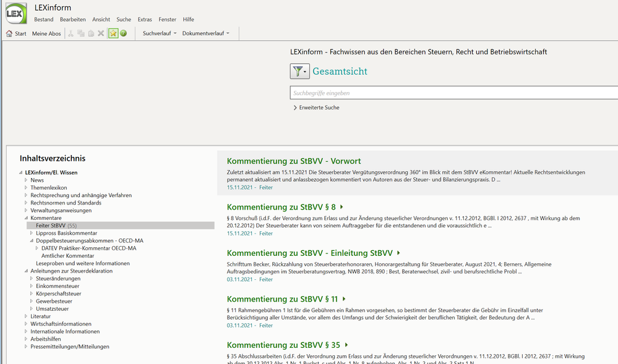Select Rechtsprechung und anhängige Verfahren tree item
The height and width of the screenshot is (364, 618).
pyautogui.click(x=81, y=195)
